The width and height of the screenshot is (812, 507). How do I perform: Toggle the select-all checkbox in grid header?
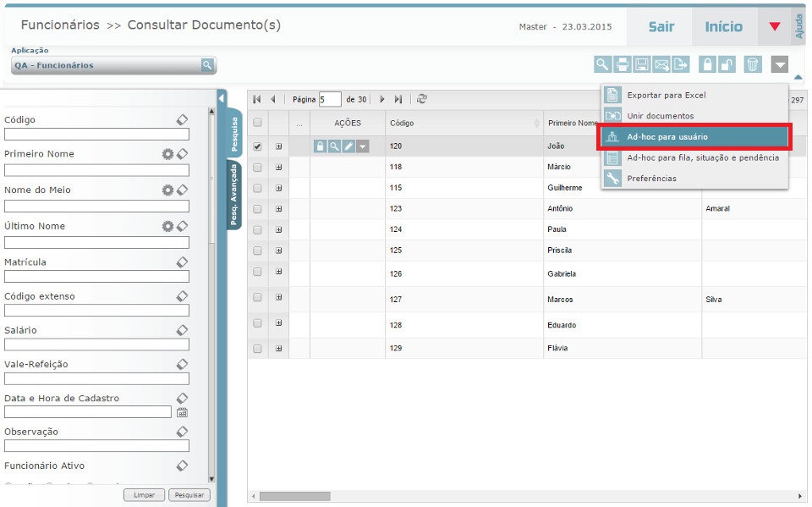tap(258, 123)
